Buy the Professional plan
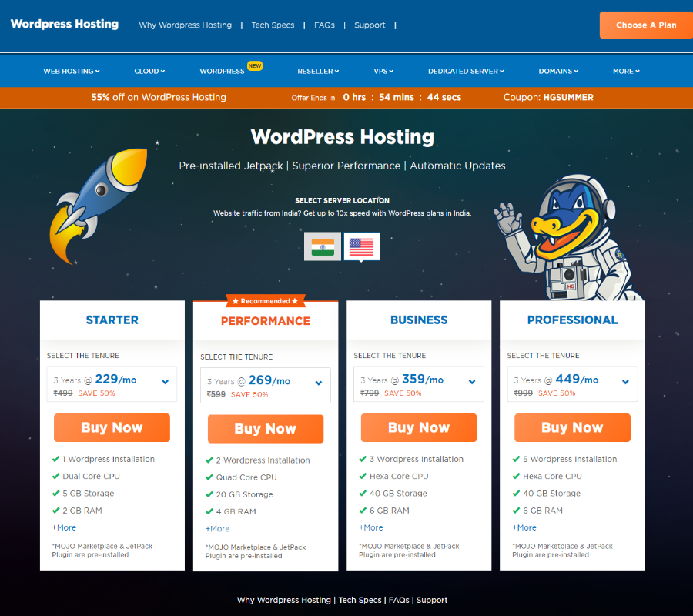This screenshot has width=693, height=616. point(572,427)
